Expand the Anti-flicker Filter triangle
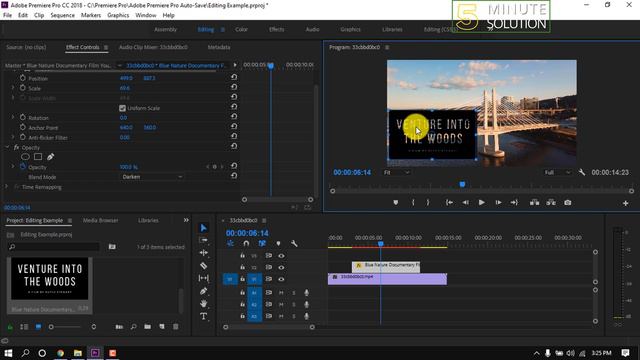This screenshot has height=360, width=640. coord(13,137)
